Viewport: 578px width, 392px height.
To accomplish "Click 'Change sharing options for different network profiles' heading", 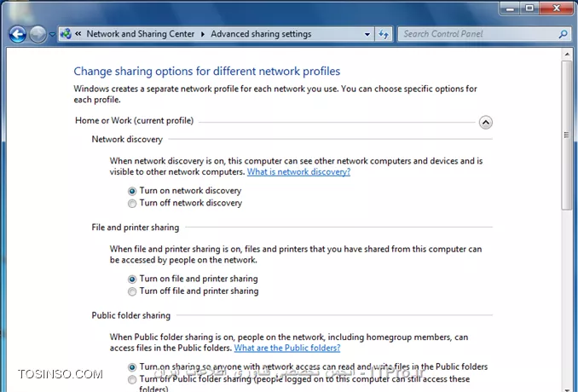I will click(x=207, y=71).
